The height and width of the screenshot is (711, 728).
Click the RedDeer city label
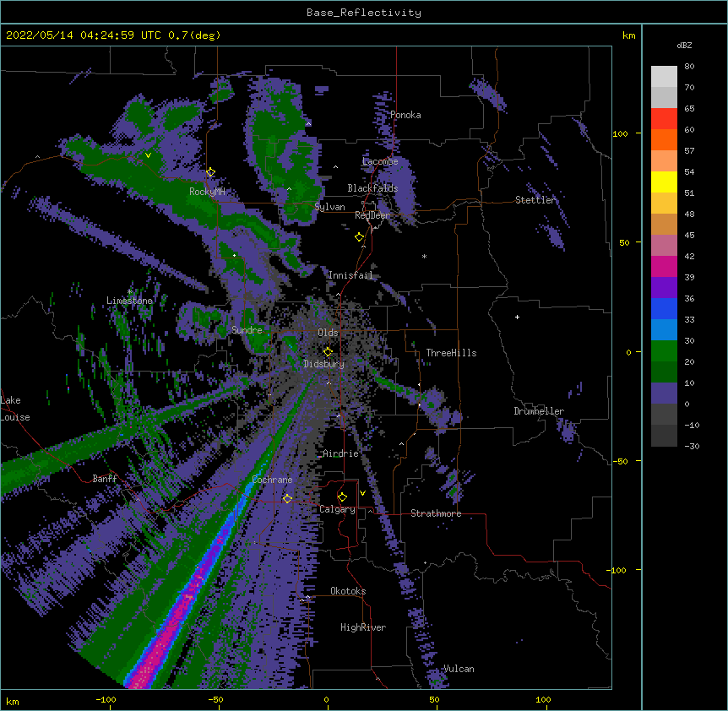[372, 215]
